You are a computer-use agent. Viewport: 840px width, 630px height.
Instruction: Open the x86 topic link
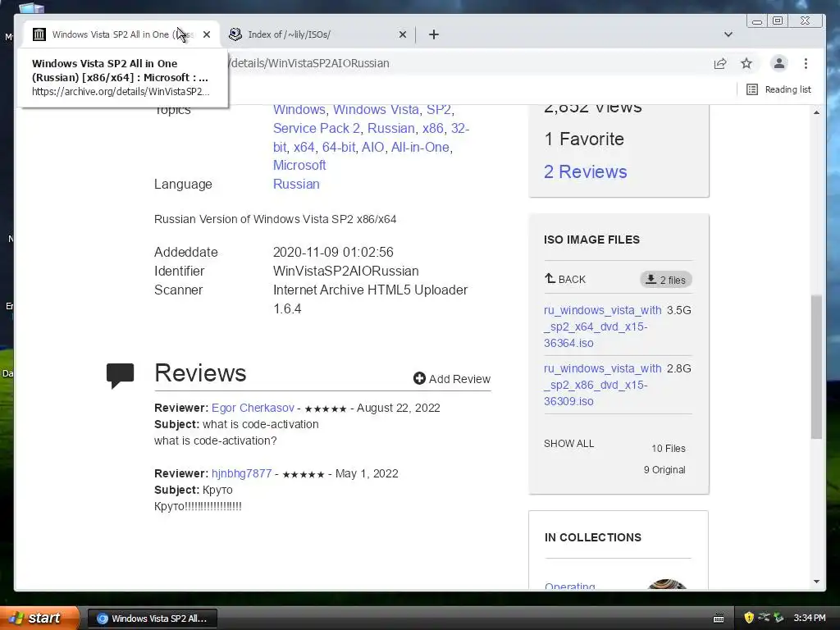pyautogui.click(x=433, y=128)
